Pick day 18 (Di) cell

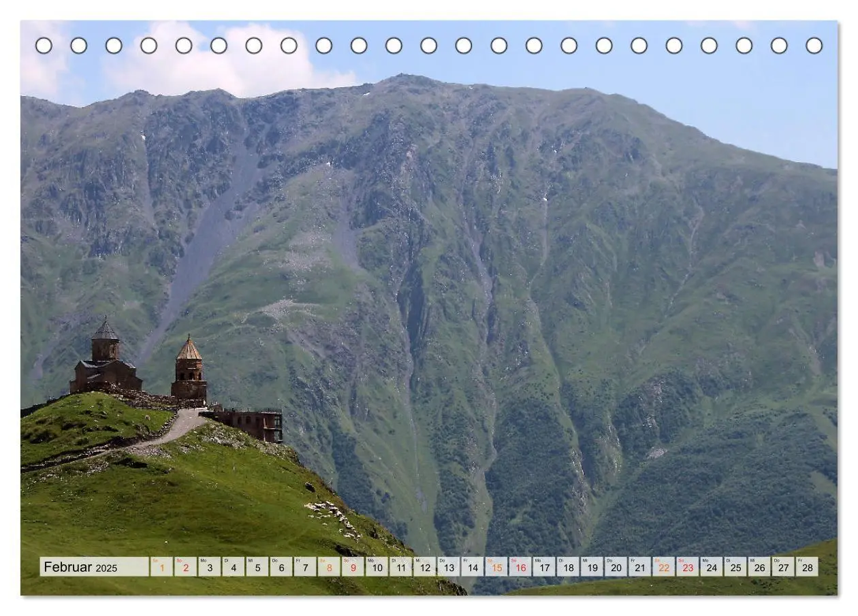click(x=568, y=567)
